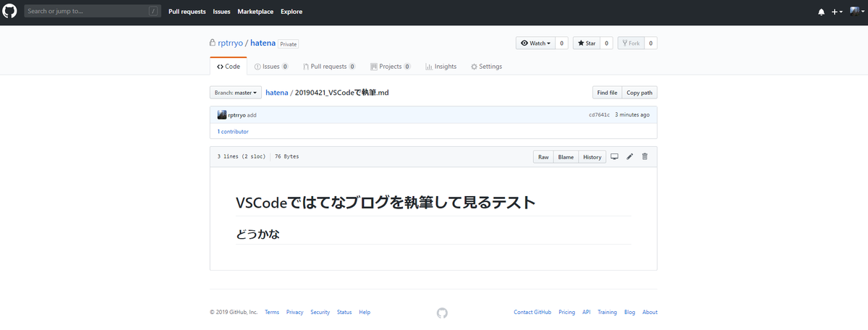The width and height of the screenshot is (868, 330).
Task: Click the Copy path button
Action: click(639, 93)
